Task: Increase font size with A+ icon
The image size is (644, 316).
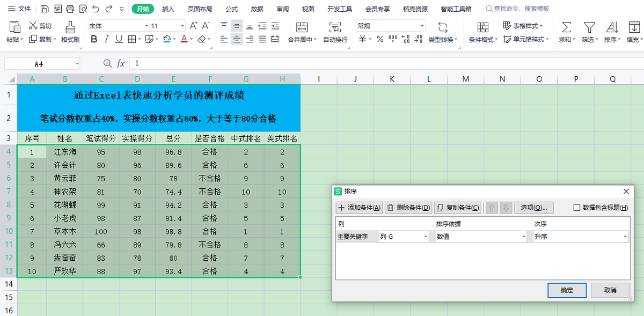Action: tap(194, 26)
